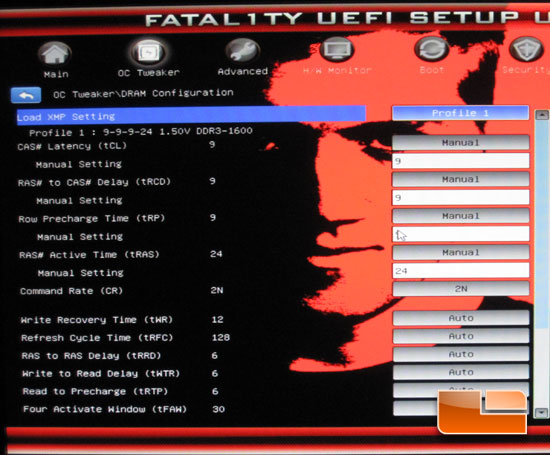Select the Load XMP Setting row
The height and width of the screenshot is (455, 550).
tap(191, 115)
